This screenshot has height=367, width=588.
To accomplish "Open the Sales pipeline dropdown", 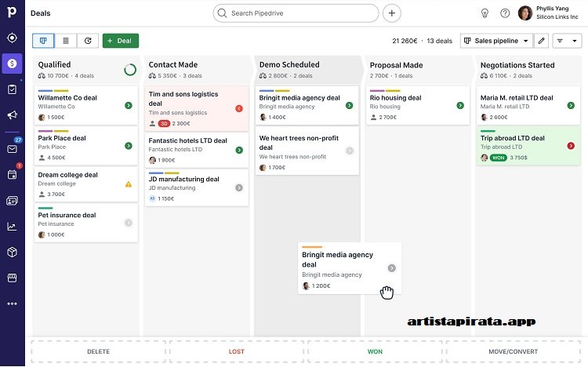I will [496, 41].
